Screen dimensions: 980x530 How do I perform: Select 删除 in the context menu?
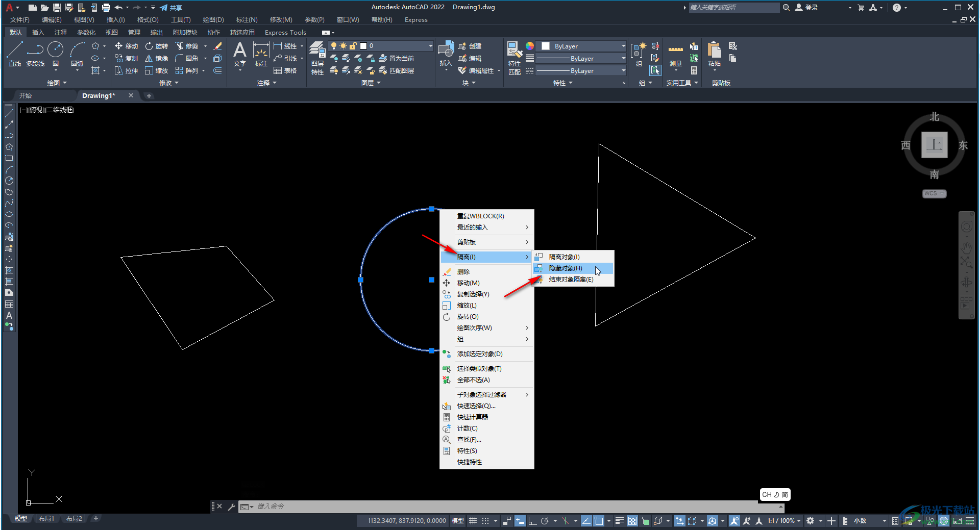[x=487, y=271]
